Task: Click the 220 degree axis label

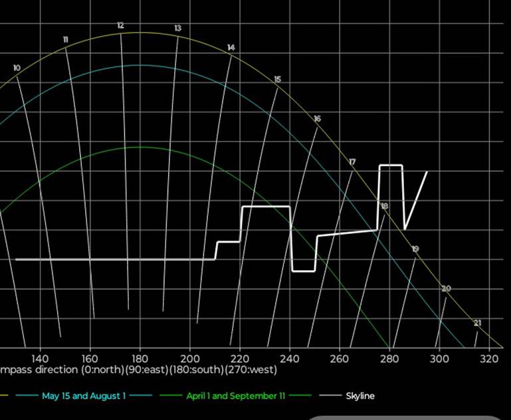Action: point(240,359)
